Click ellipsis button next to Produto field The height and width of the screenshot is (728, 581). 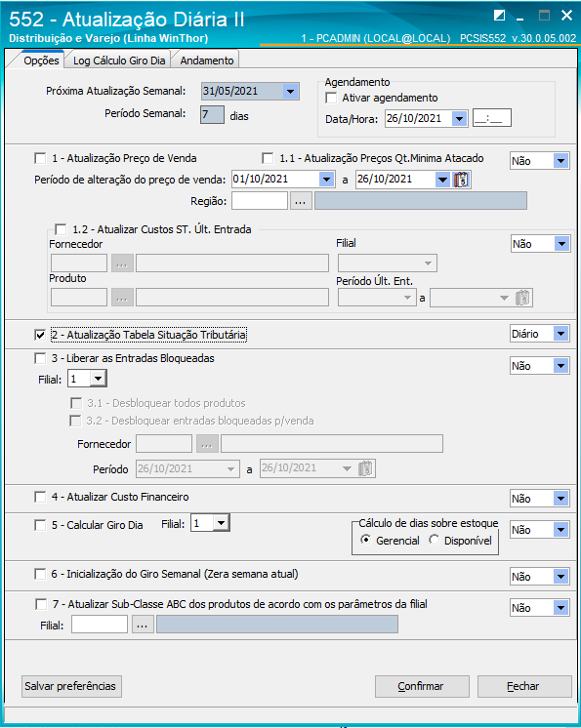(122, 298)
